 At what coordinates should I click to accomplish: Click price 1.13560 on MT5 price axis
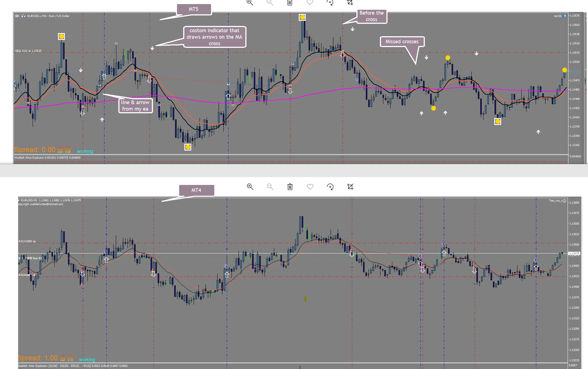tap(575, 25)
